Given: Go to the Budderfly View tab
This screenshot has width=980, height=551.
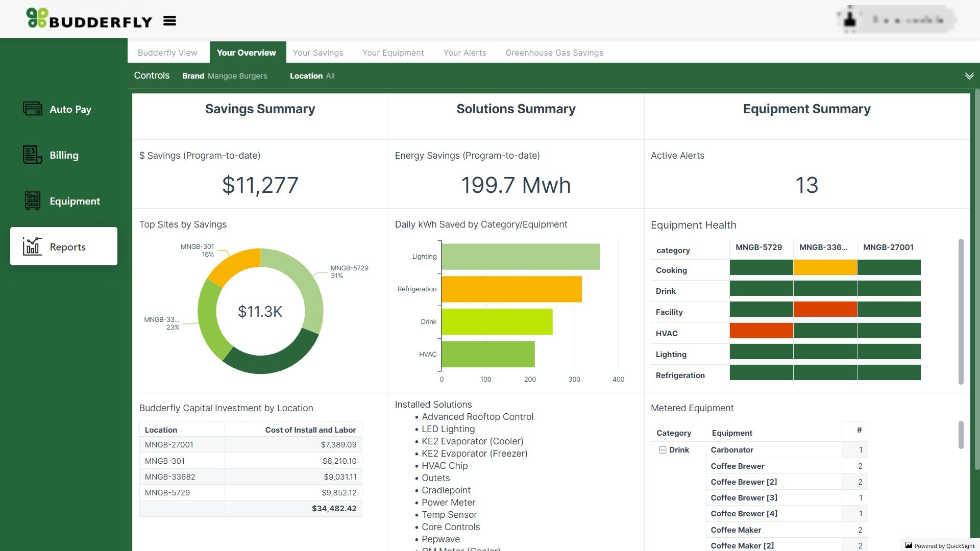Looking at the screenshot, I should 167,53.
